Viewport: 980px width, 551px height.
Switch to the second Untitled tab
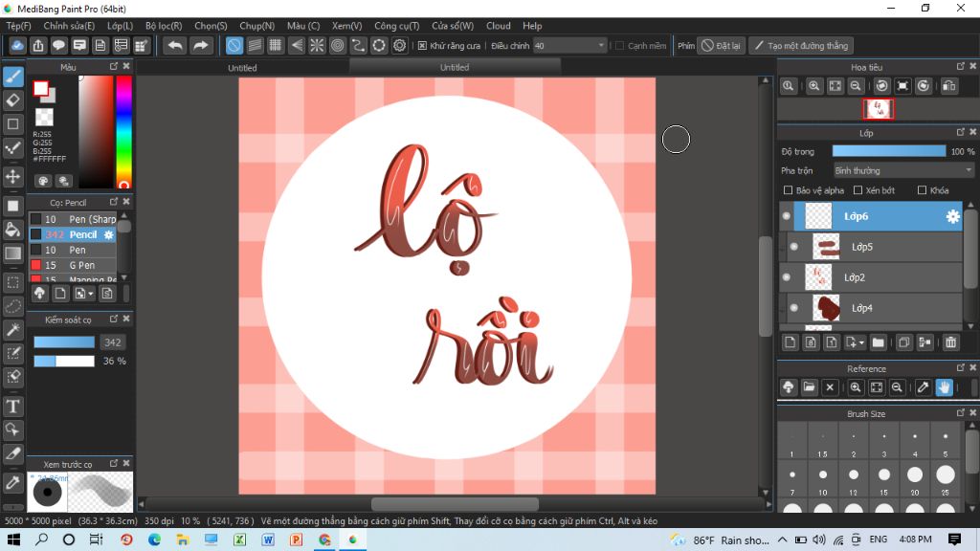[x=455, y=67]
